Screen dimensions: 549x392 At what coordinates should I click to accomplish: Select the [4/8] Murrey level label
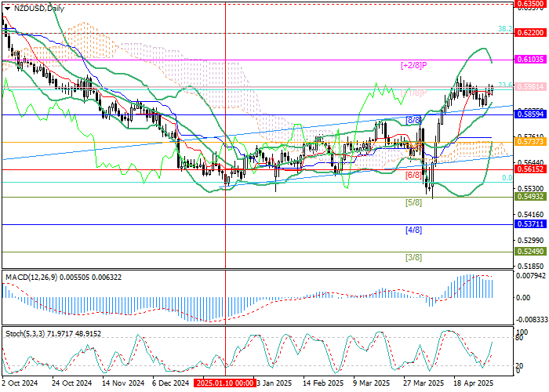pyautogui.click(x=413, y=230)
